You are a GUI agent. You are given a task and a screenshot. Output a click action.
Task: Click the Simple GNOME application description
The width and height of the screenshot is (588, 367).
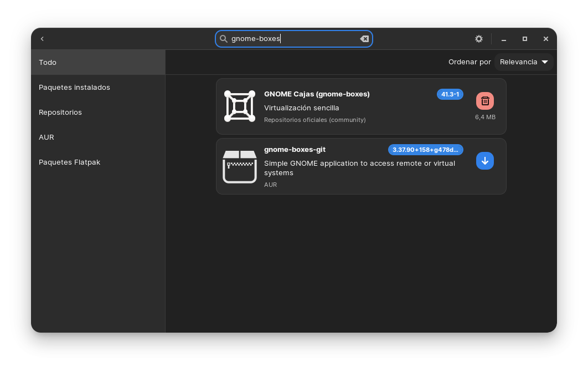coord(360,168)
